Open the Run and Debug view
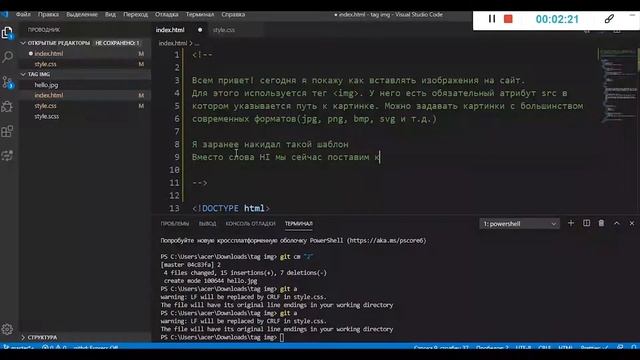The width and height of the screenshot is (640, 360). coord(7,107)
